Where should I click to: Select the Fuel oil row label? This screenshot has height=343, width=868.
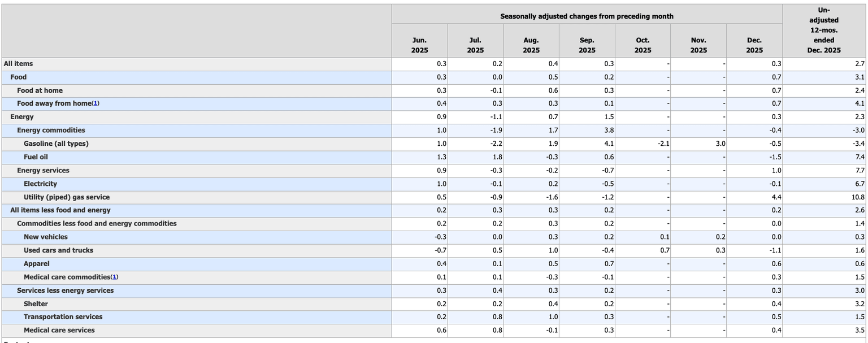[x=36, y=157]
